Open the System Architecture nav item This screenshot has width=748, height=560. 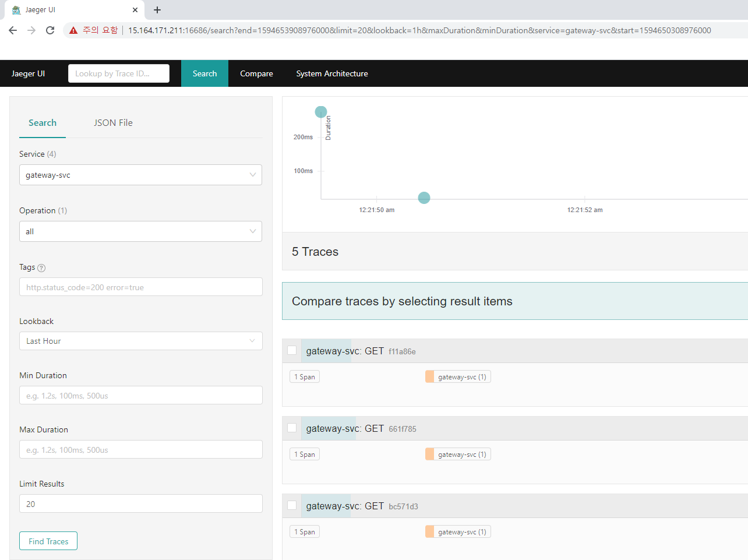tap(332, 73)
